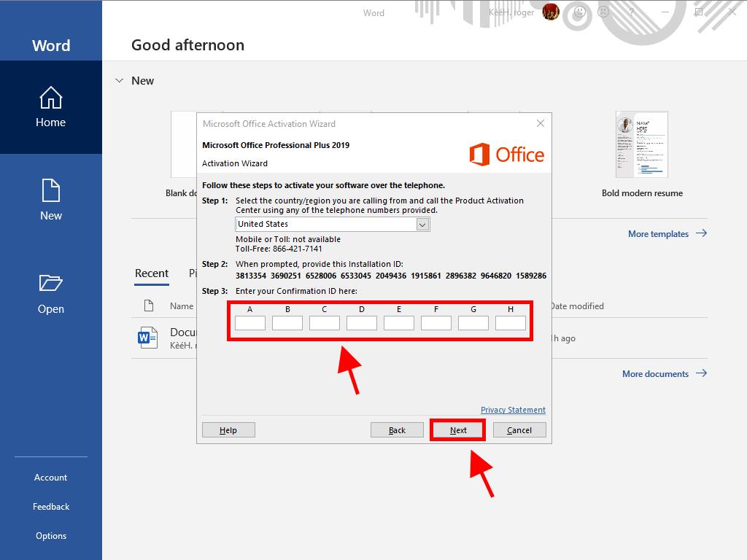747x560 pixels.
Task: Close the Activation Wizard dialog
Action: 541,123
